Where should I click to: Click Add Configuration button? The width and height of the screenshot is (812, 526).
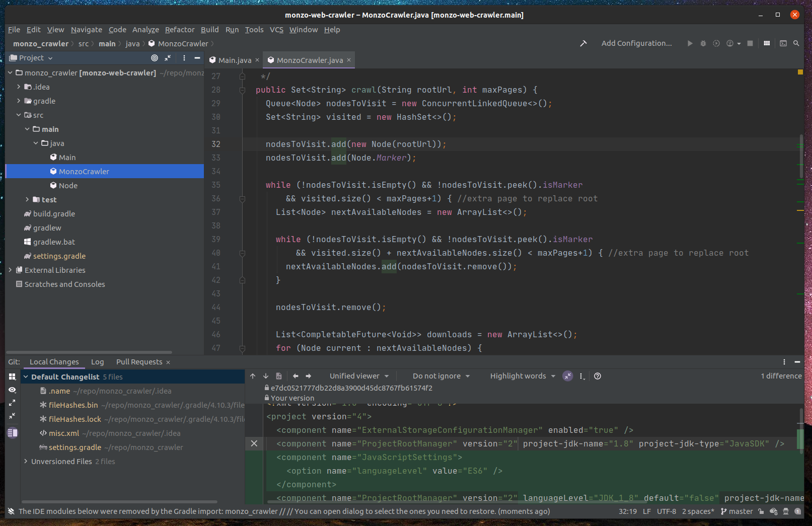tap(636, 43)
